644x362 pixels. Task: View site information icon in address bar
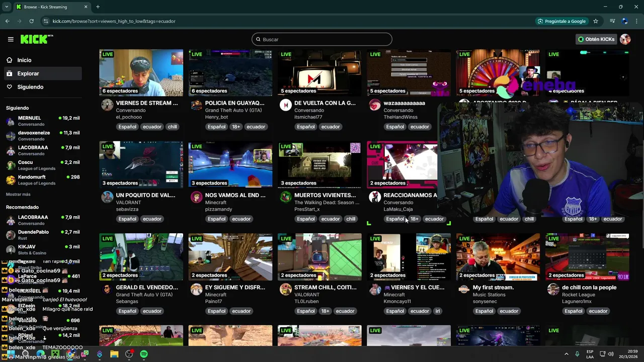coord(46,21)
